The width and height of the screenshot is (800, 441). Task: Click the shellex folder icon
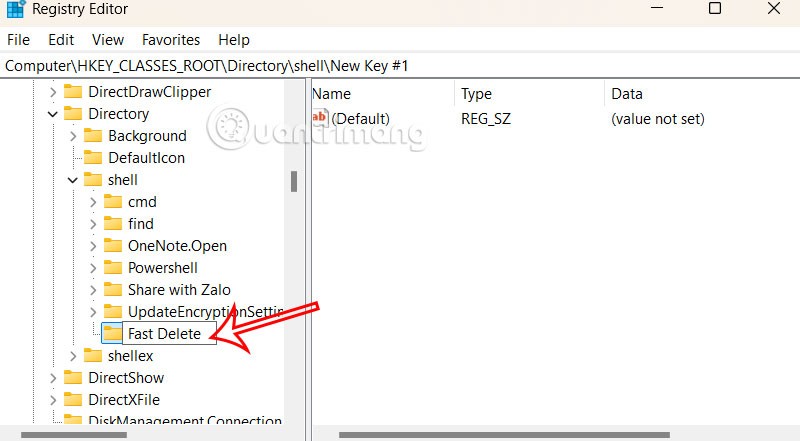point(93,356)
